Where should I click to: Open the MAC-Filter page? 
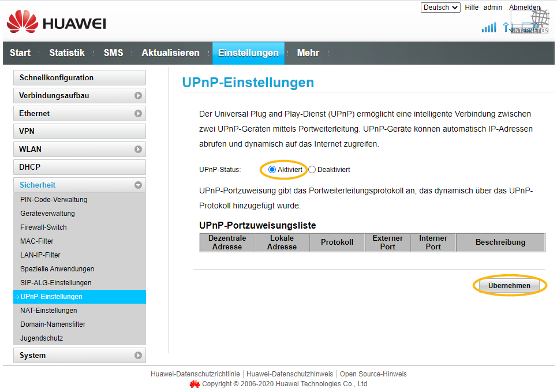coord(36,241)
